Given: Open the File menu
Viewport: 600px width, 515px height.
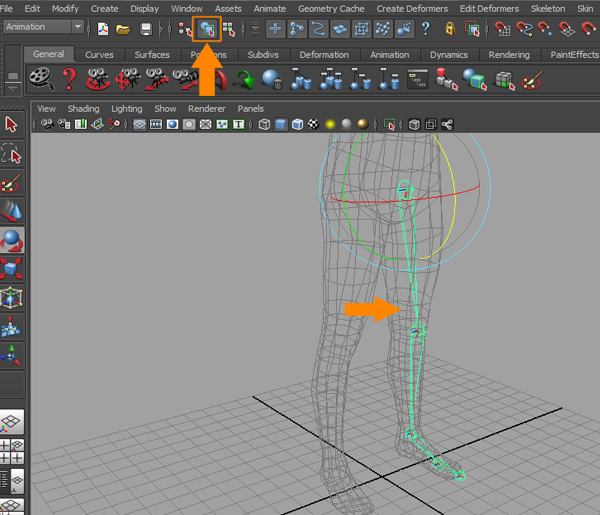Looking at the screenshot, I should pos(6,8).
